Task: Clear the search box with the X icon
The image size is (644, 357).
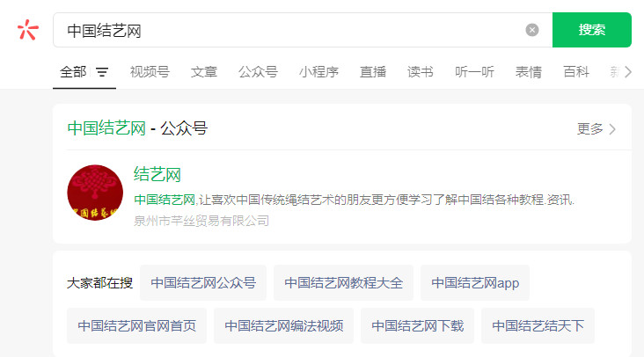Action: tap(532, 30)
